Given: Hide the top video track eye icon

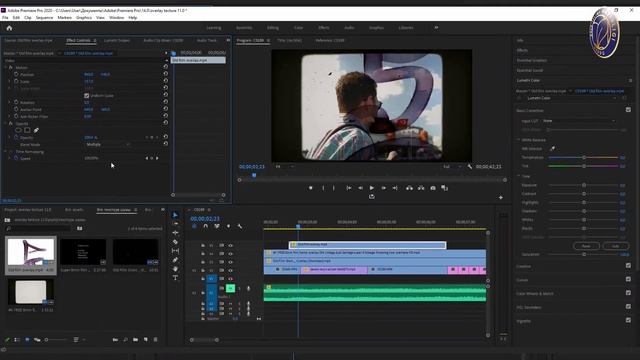Looking at the screenshot, I should click(231, 245).
